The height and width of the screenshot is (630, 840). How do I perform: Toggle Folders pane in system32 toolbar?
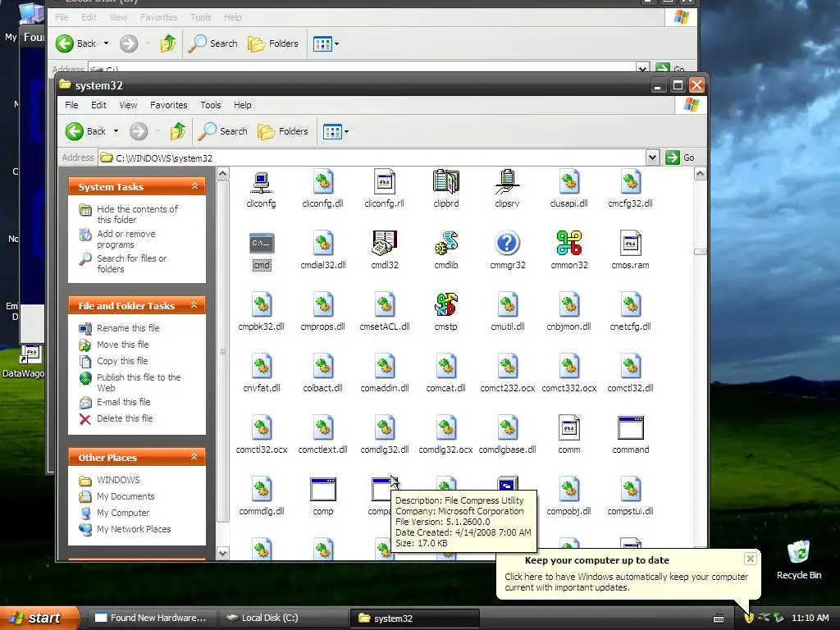click(x=283, y=131)
